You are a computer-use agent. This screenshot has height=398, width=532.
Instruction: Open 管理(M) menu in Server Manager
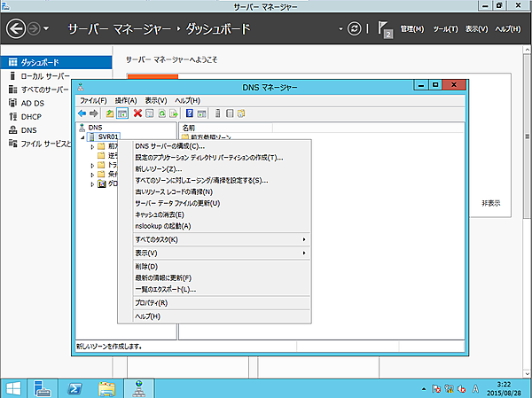(x=412, y=29)
